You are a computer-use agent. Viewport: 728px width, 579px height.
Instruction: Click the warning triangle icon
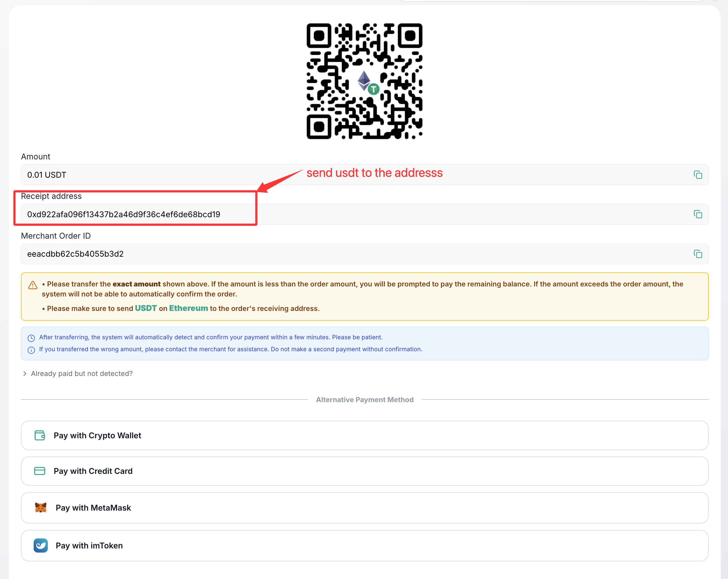click(33, 285)
